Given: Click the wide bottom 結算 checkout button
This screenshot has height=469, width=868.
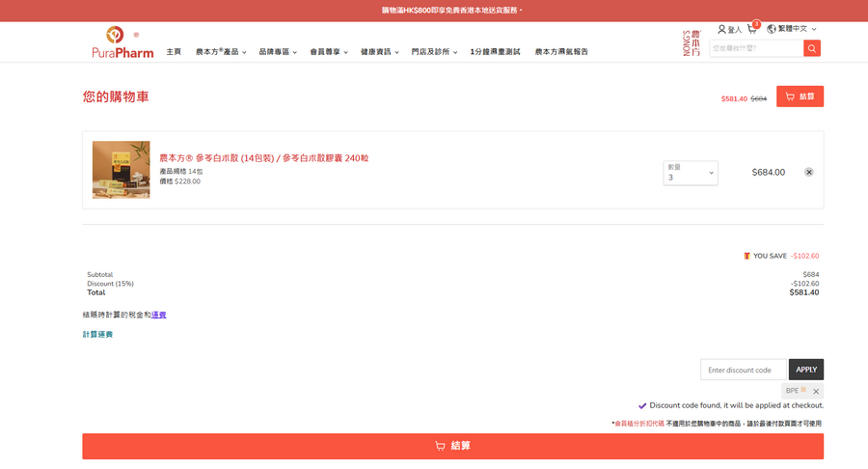Looking at the screenshot, I should pos(453,446).
